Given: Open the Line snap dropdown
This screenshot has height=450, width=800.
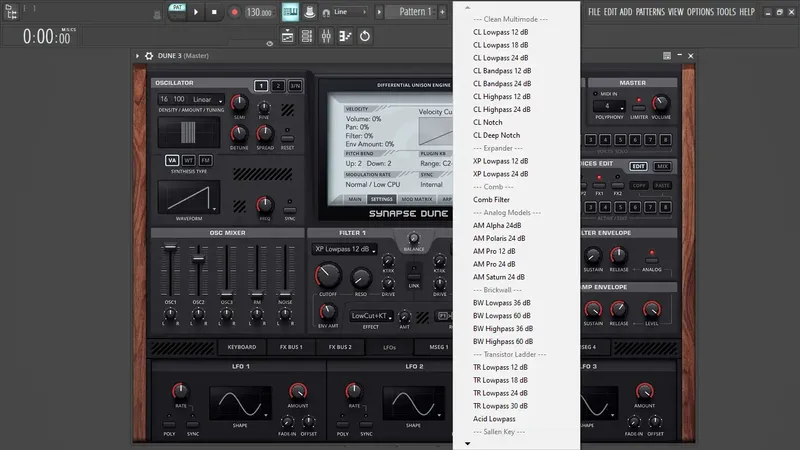Looking at the screenshot, I should click(x=351, y=12).
